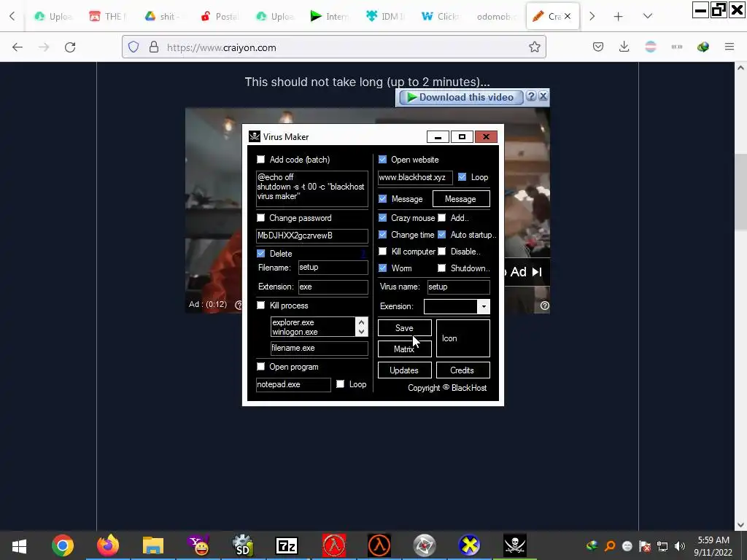
Task: Open the Exension dropdown
Action: 484,307
